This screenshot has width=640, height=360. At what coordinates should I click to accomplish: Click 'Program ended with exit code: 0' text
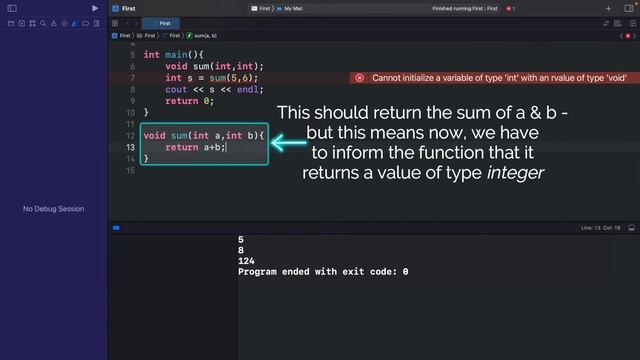[x=323, y=271]
